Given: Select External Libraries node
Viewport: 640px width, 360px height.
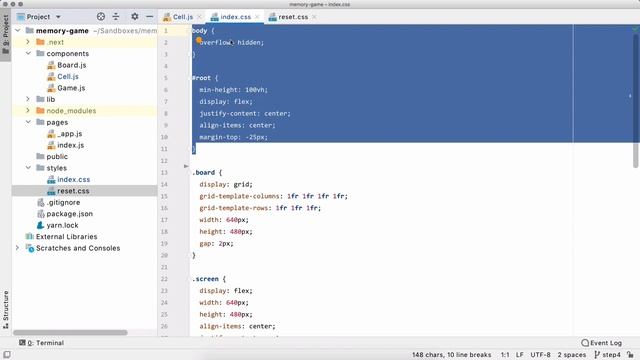Looking at the screenshot, I should (x=67, y=236).
